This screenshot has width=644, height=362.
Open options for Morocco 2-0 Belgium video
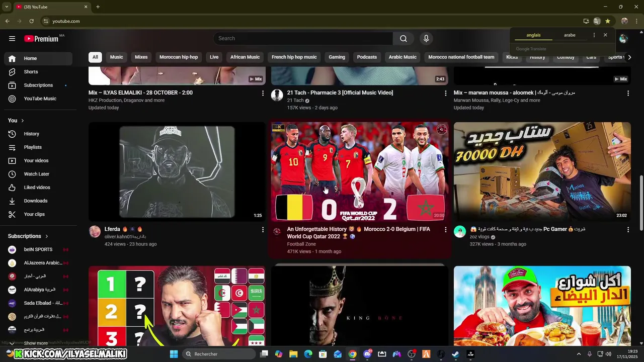click(x=445, y=230)
